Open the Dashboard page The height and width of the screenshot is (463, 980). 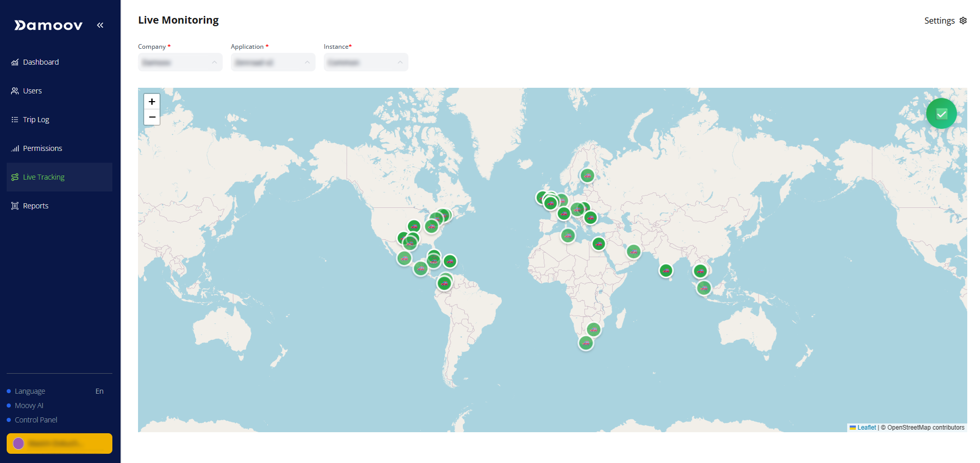coord(60,62)
